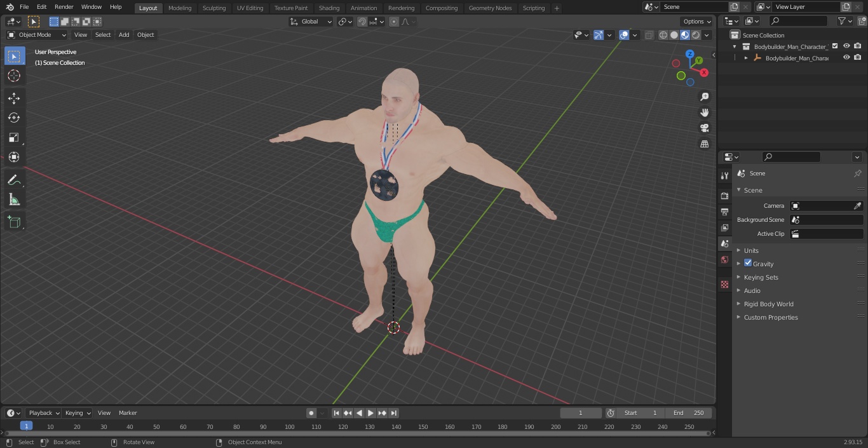Screen dimensions: 868x448
Task: Choose the Measure ruler tool
Action: pos(14,200)
